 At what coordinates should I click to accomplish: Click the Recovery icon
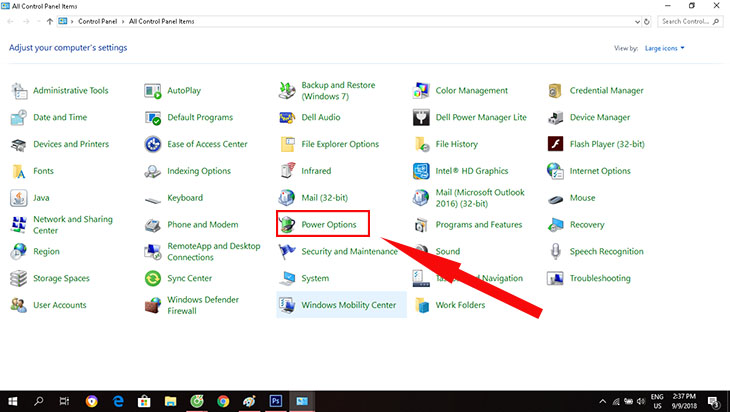coord(555,225)
